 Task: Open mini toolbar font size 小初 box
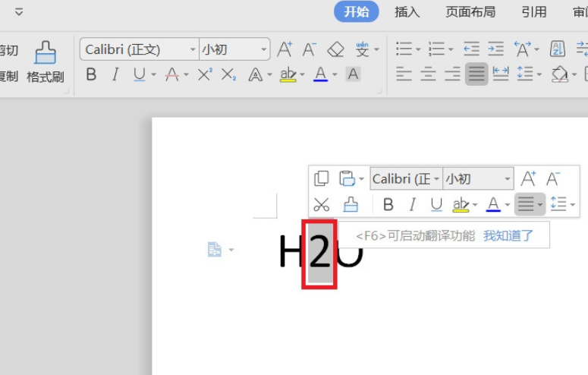pos(478,178)
